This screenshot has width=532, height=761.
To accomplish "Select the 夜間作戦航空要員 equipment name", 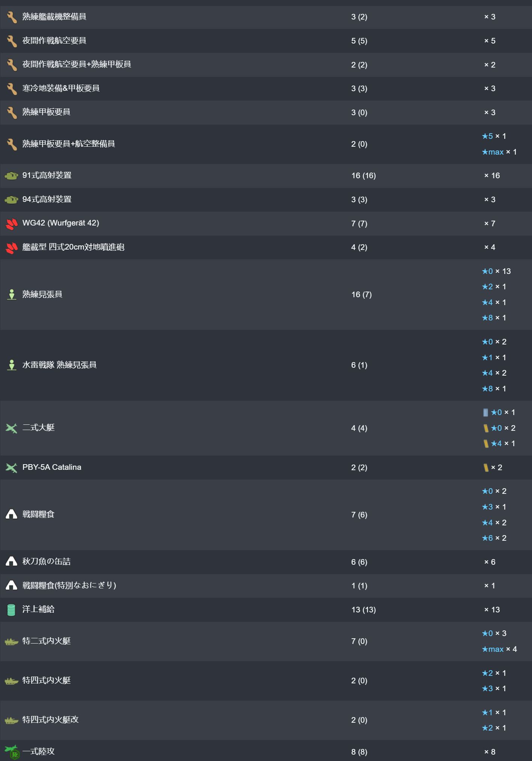I will (54, 41).
